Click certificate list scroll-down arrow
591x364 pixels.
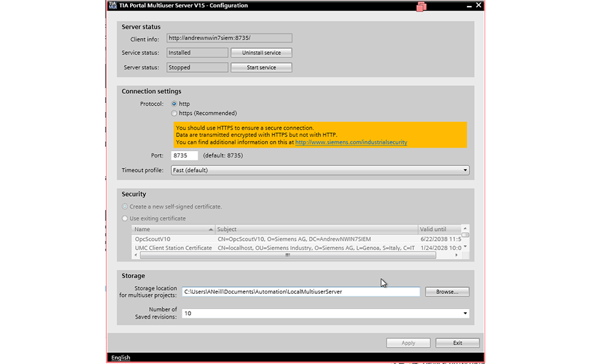[465, 247]
